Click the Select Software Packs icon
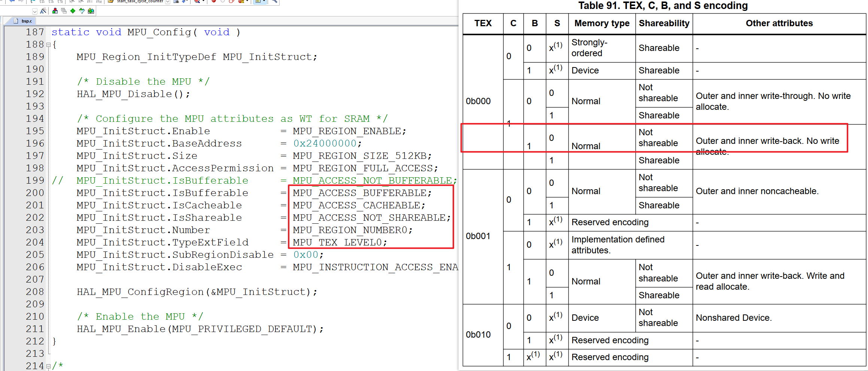This screenshot has height=371, width=868. (82, 11)
